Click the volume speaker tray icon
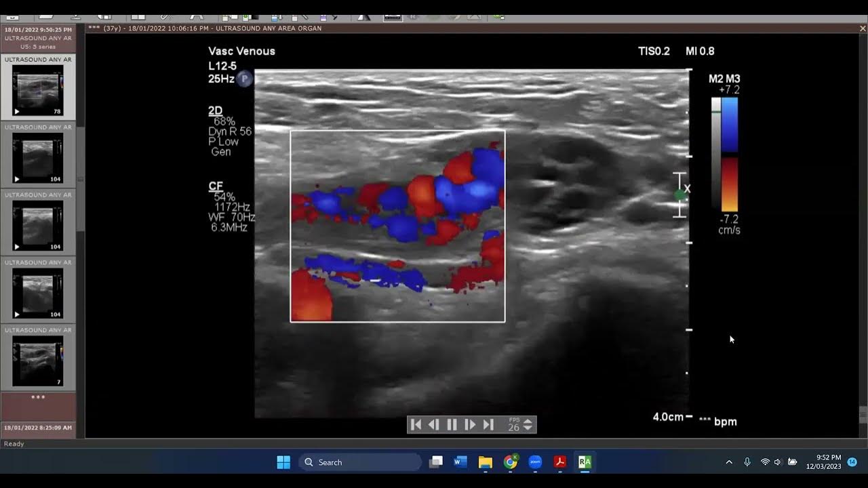Screen dimensions: 868x488 coord(778,462)
